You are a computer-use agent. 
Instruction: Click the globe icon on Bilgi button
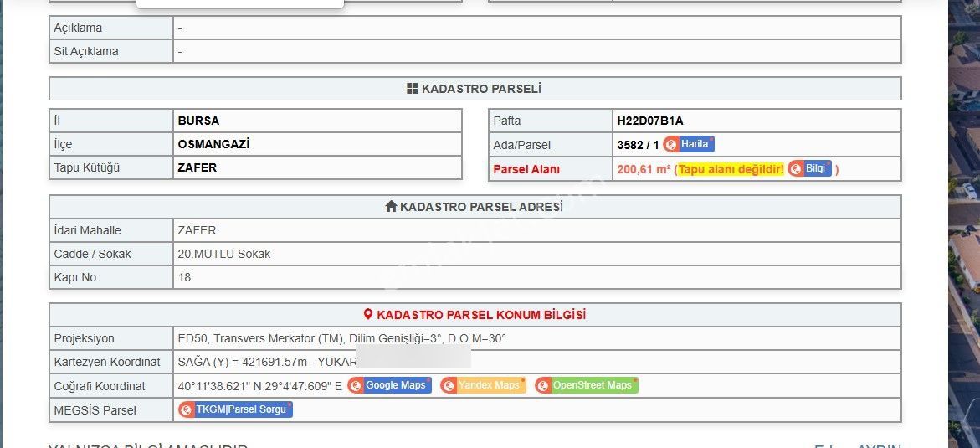click(x=796, y=169)
